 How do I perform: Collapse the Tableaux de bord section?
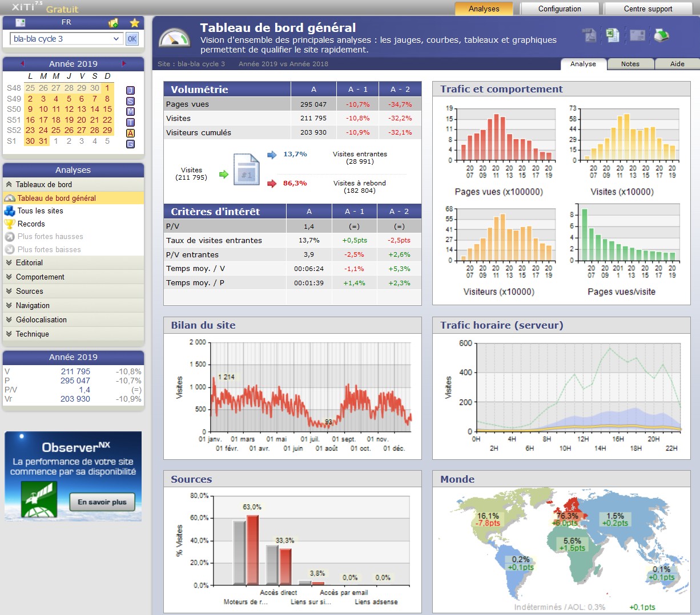click(73, 184)
